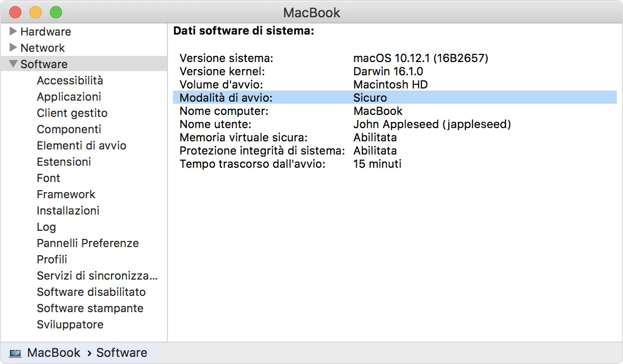Click the computer icon in the breadcrumb bar
This screenshot has height=364, width=623.
point(15,352)
